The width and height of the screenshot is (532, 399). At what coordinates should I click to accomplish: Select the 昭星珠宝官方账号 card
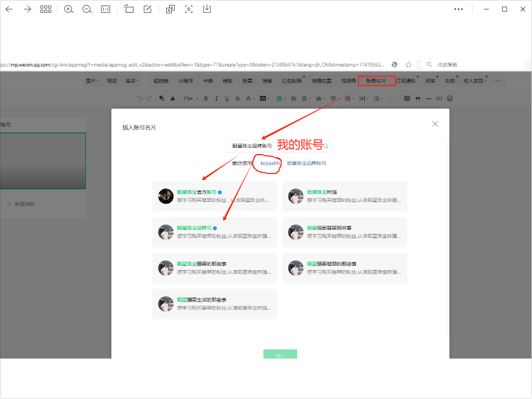tap(214, 196)
